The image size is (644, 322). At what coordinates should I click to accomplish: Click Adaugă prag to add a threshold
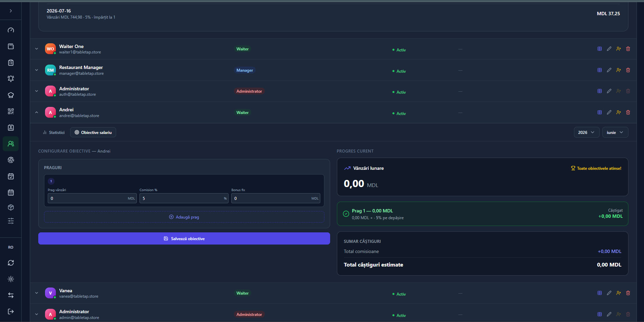(x=184, y=217)
